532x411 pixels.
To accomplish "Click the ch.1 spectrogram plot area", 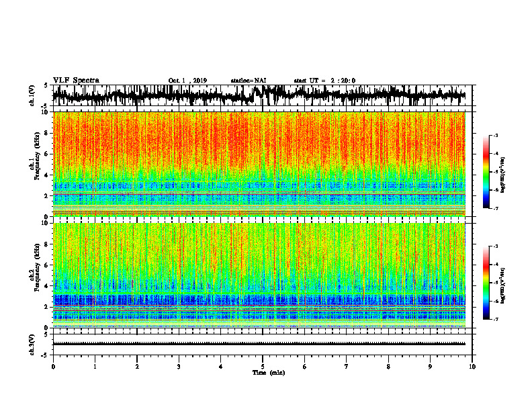I will (259, 164).
